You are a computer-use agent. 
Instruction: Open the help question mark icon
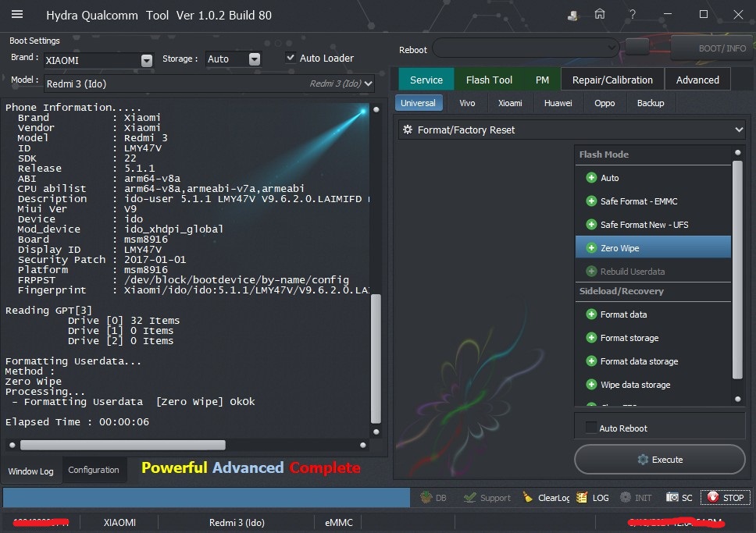632,15
